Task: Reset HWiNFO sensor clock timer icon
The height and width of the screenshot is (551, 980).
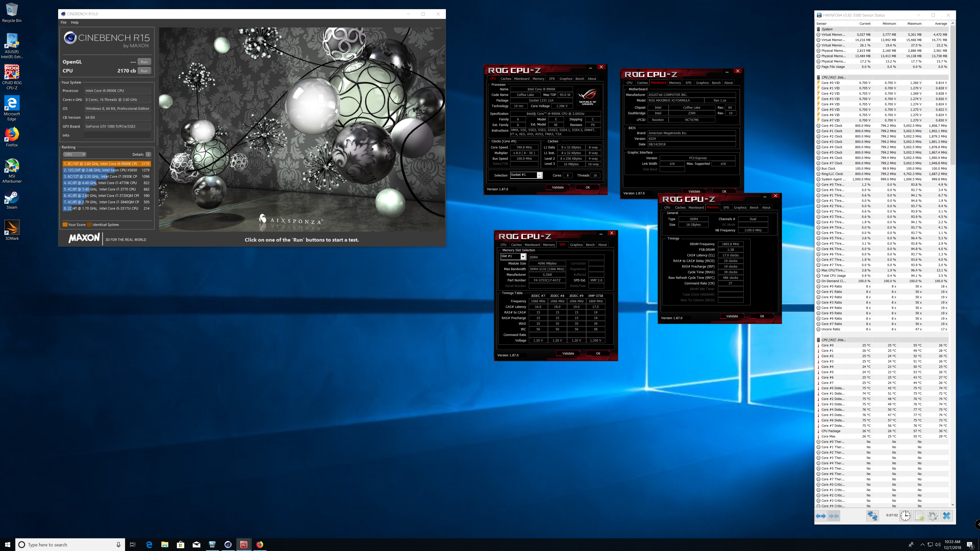Action: [905, 516]
